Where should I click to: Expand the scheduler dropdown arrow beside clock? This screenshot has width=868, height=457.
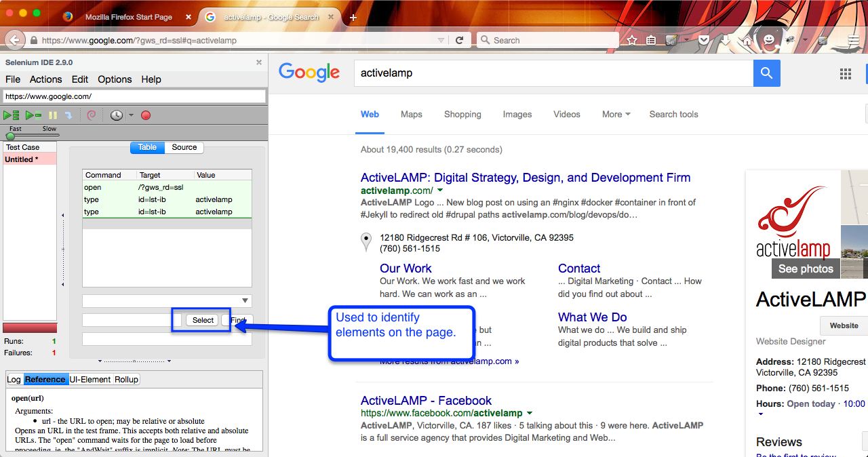click(131, 115)
